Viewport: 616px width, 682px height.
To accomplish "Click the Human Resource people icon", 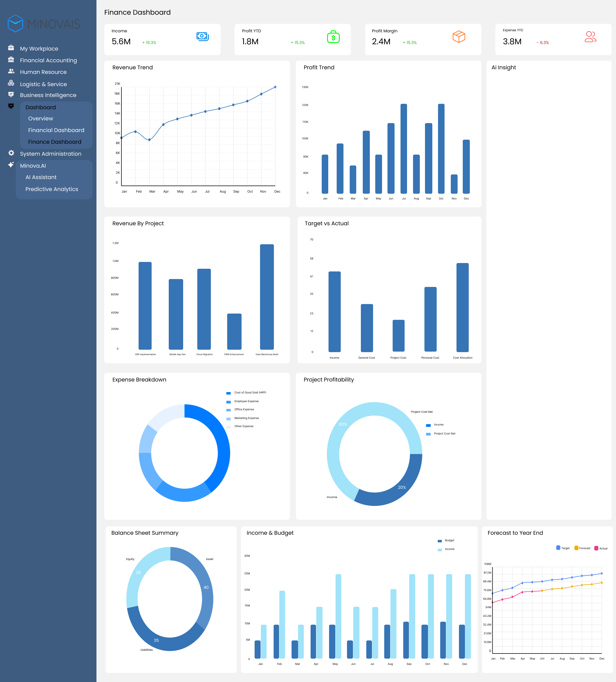I will [11, 71].
